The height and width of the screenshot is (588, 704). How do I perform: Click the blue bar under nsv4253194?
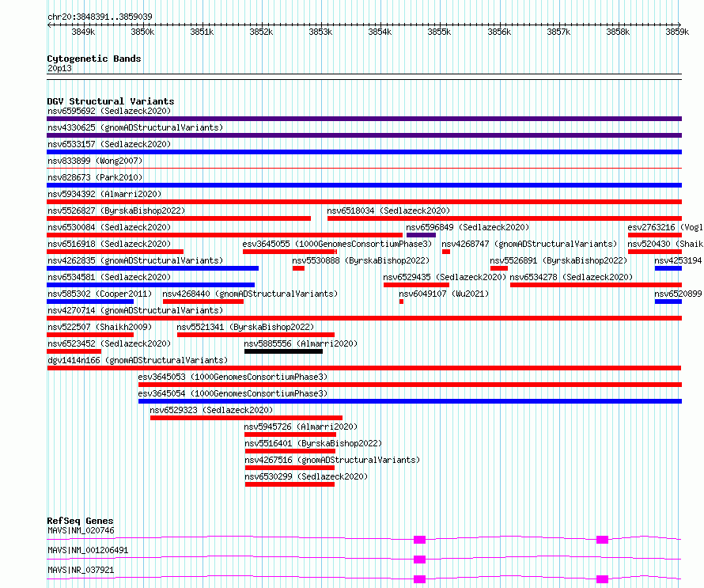[x=668, y=268]
